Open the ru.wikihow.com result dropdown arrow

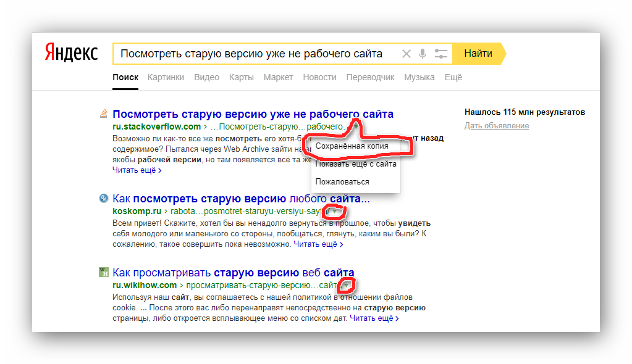pyautogui.click(x=346, y=285)
